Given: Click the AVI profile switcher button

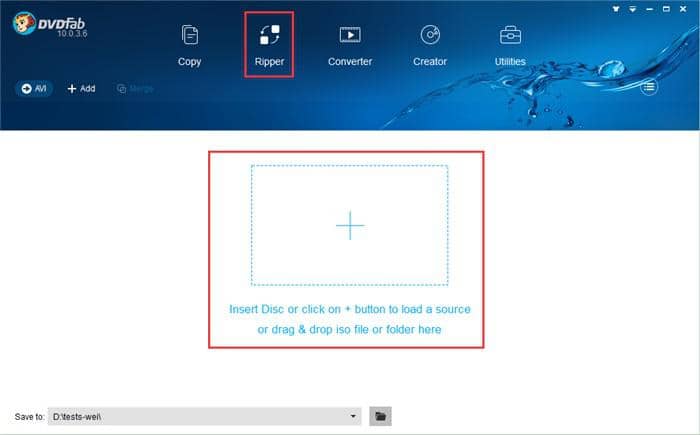Looking at the screenshot, I should coord(34,88).
